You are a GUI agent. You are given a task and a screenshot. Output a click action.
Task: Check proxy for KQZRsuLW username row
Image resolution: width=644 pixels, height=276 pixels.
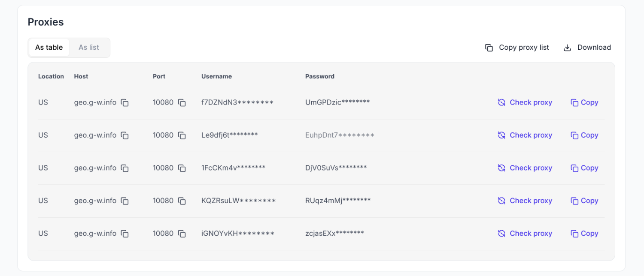pyautogui.click(x=525, y=201)
